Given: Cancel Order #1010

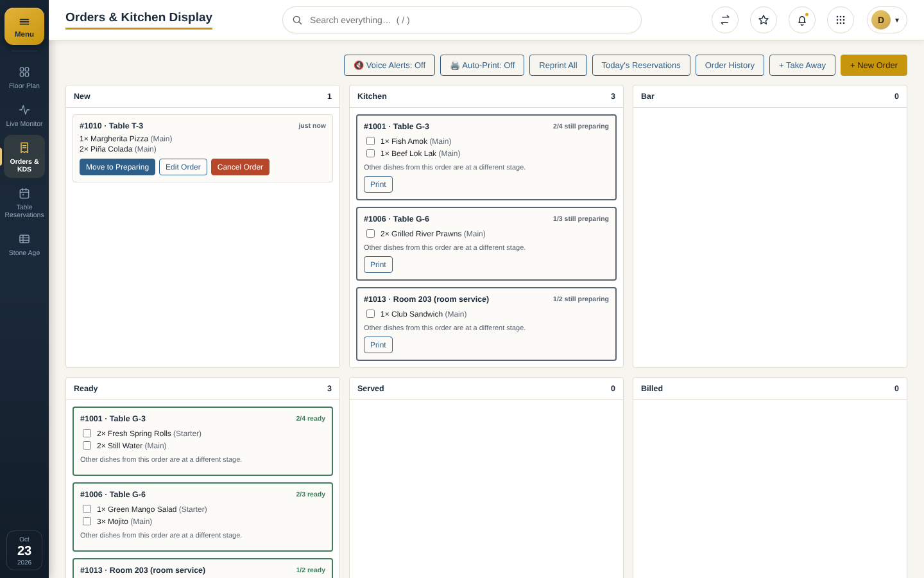Looking at the screenshot, I should [x=240, y=167].
